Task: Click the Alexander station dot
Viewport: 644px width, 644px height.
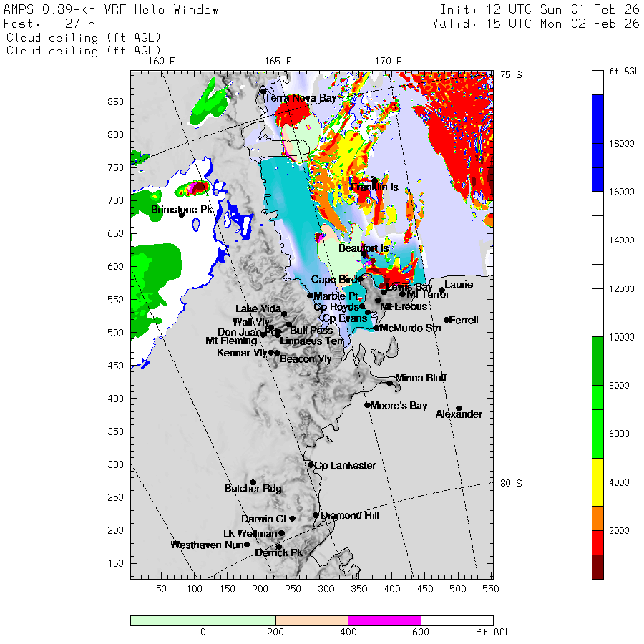Action: coord(459,408)
